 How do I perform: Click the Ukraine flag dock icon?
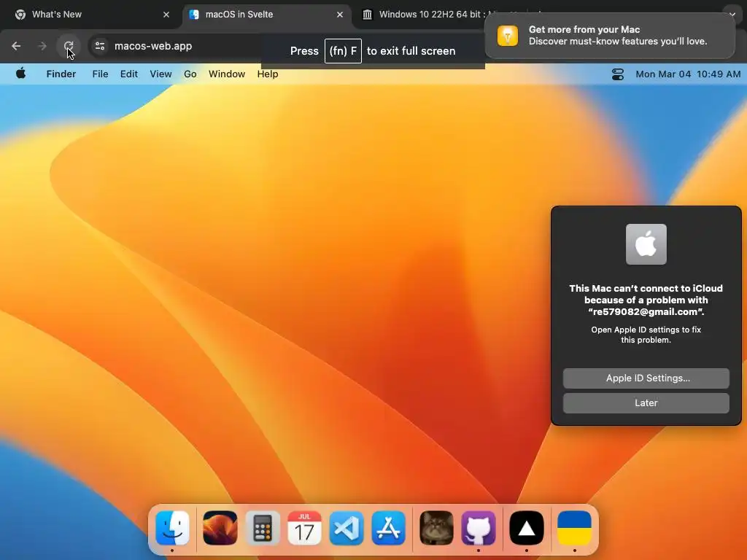tap(574, 528)
